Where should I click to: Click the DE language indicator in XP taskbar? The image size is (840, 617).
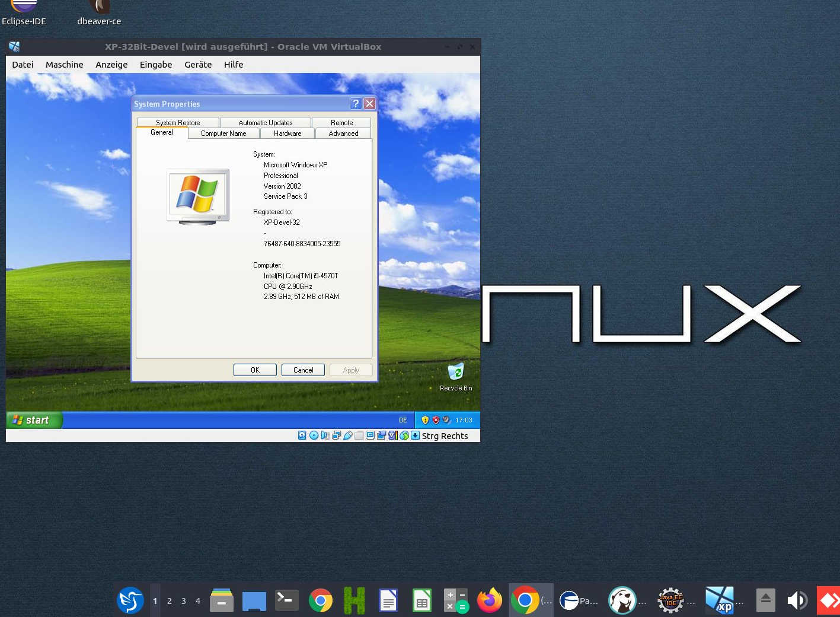403,420
